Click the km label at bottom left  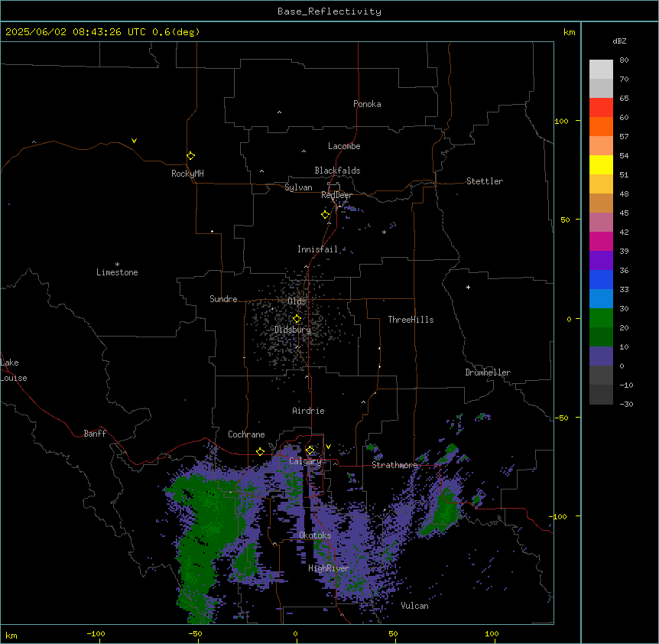(11, 635)
